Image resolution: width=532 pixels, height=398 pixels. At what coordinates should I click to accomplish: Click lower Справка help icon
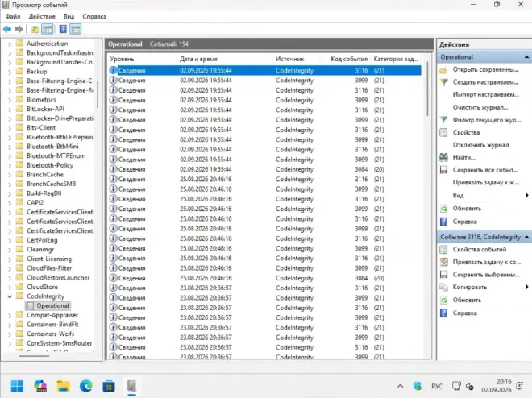coord(443,313)
